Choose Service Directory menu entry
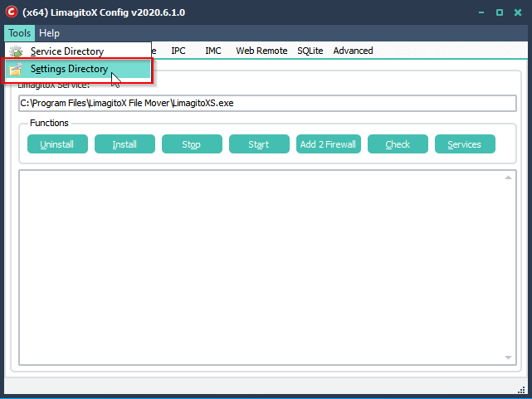 (x=78, y=51)
